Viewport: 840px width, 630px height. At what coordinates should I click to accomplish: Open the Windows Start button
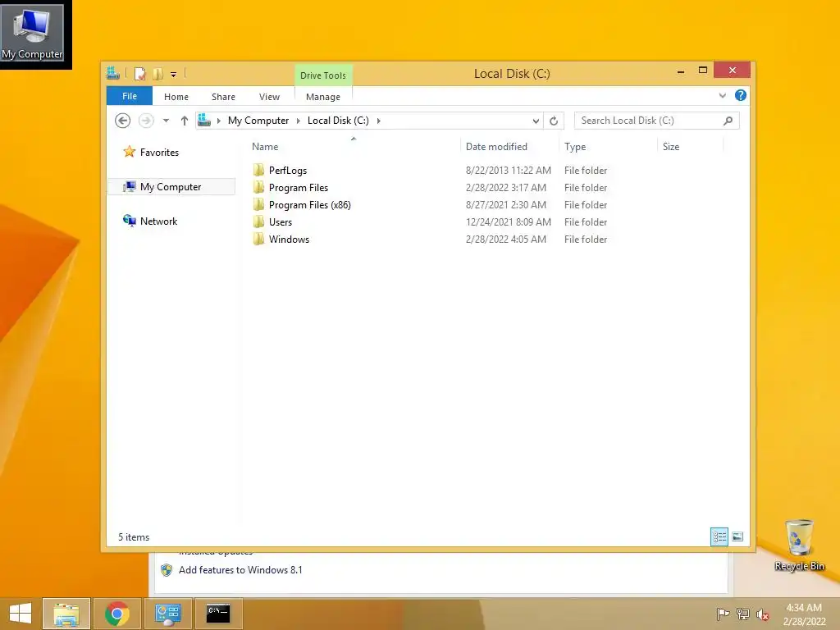tap(20, 614)
